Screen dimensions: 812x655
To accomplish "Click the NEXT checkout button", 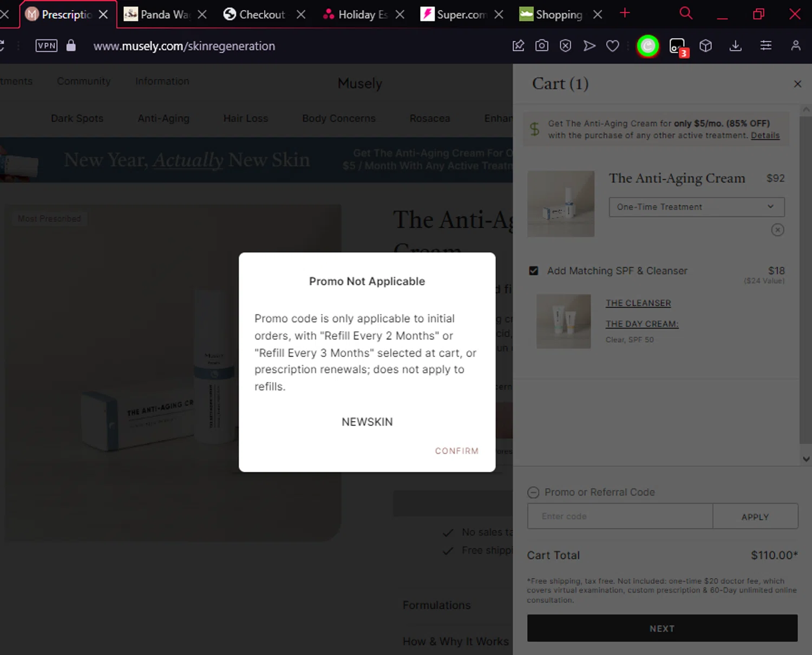I will [x=662, y=628].
